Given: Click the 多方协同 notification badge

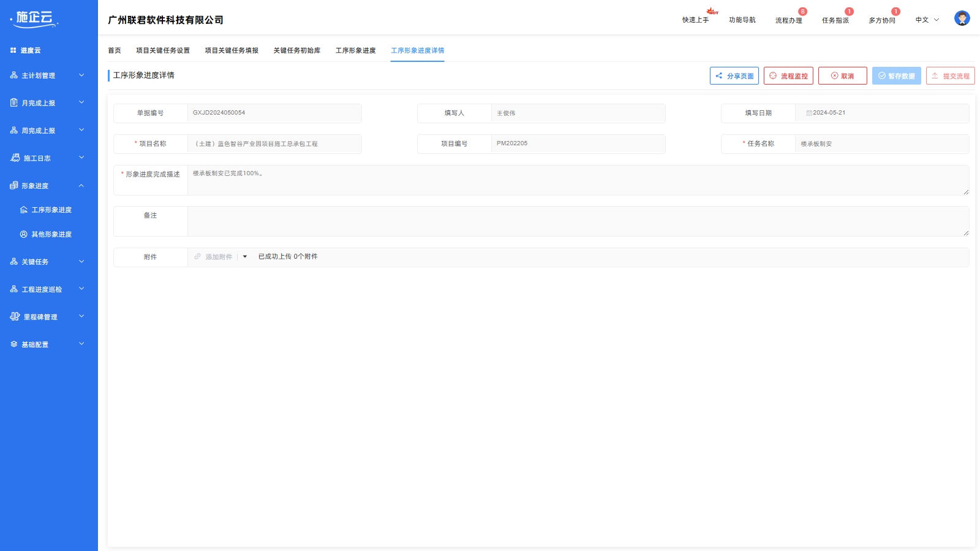Looking at the screenshot, I should pos(895,12).
